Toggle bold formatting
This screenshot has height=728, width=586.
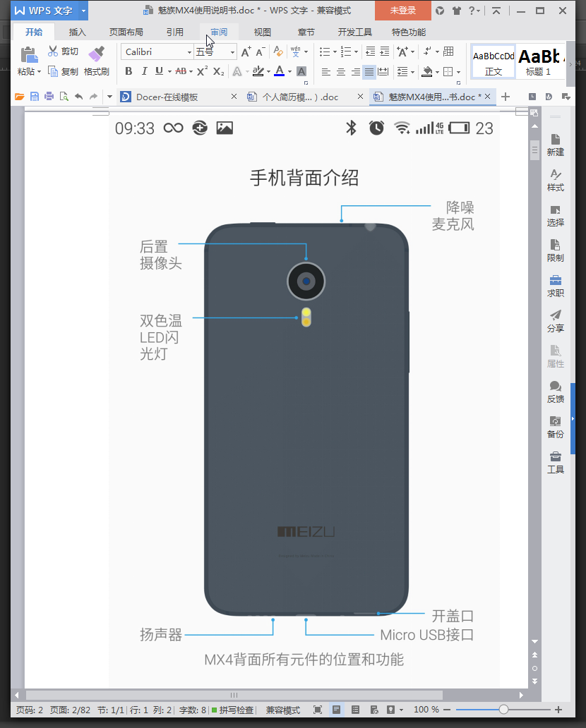[x=128, y=71]
